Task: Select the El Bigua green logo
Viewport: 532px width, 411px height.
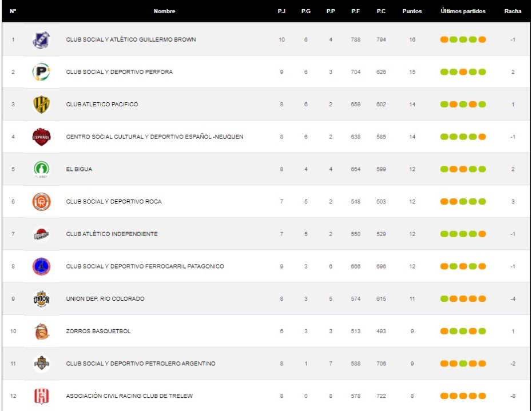Action: point(41,169)
